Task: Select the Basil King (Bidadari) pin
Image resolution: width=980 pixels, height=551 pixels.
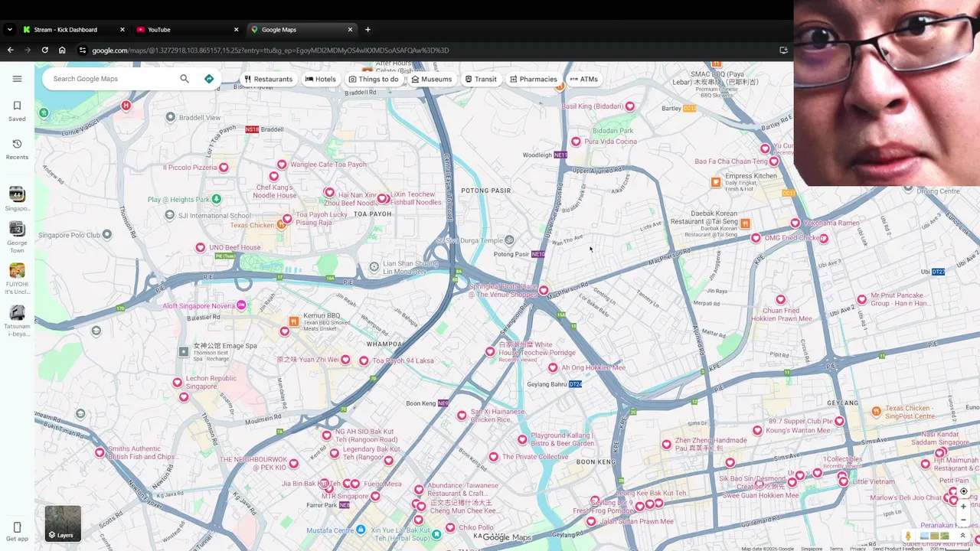Action: click(x=630, y=106)
